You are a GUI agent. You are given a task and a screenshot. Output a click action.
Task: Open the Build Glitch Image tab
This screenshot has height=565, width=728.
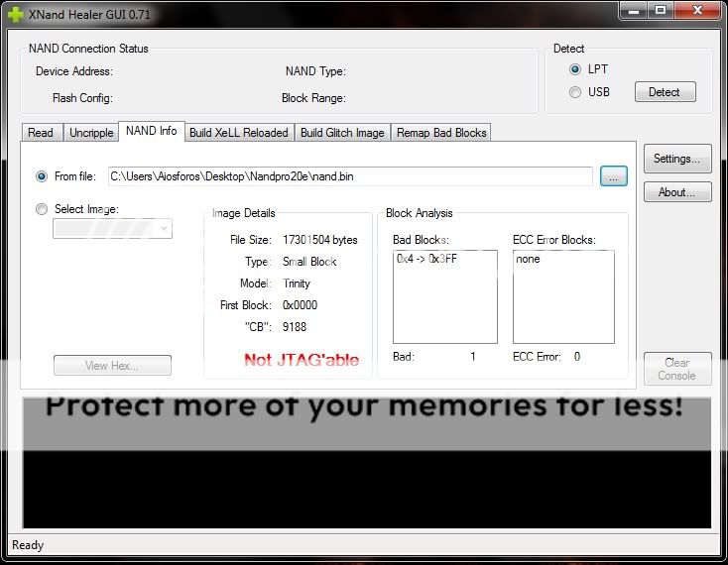pyautogui.click(x=342, y=133)
